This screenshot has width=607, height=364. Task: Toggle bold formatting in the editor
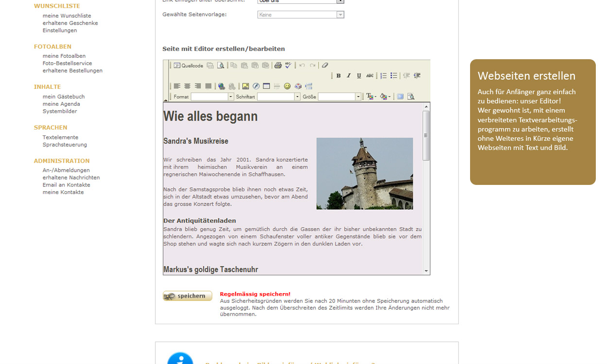338,76
